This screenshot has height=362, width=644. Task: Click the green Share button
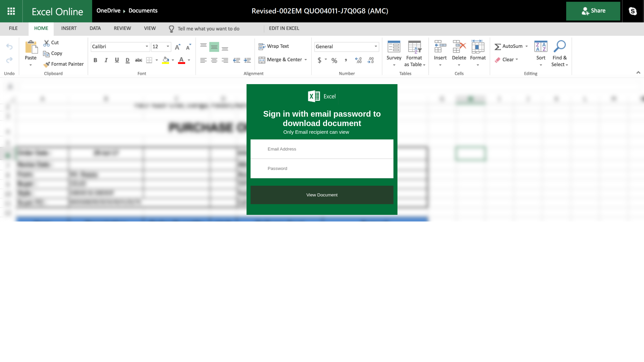(593, 11)
